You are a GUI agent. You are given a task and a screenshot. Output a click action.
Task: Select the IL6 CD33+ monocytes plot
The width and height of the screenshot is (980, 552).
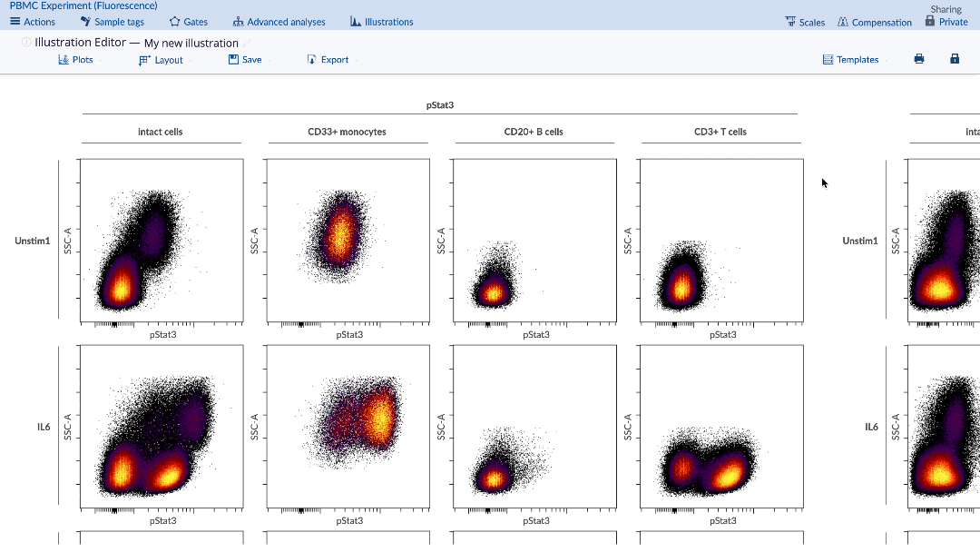pyautogui.click(x=348, y=427)
